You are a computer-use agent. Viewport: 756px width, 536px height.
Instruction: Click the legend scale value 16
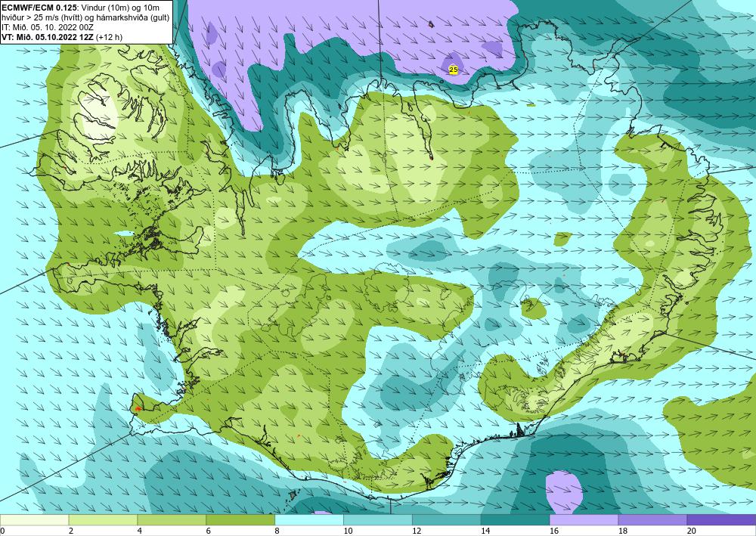click(554, 531)
